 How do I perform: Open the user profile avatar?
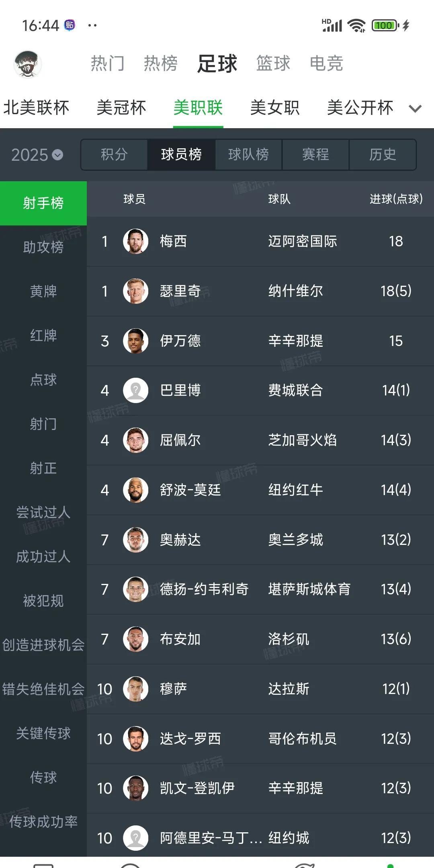click(x=28, y=64)
